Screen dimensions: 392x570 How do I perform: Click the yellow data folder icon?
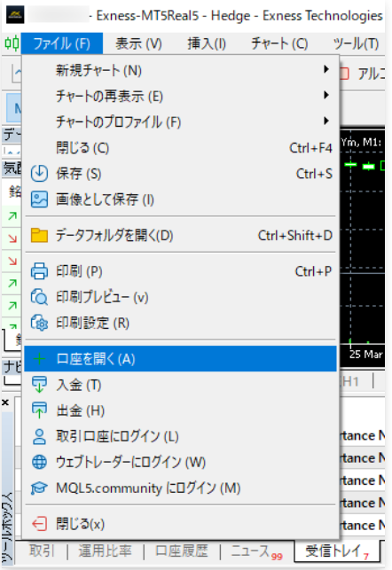tap(39, 235)
